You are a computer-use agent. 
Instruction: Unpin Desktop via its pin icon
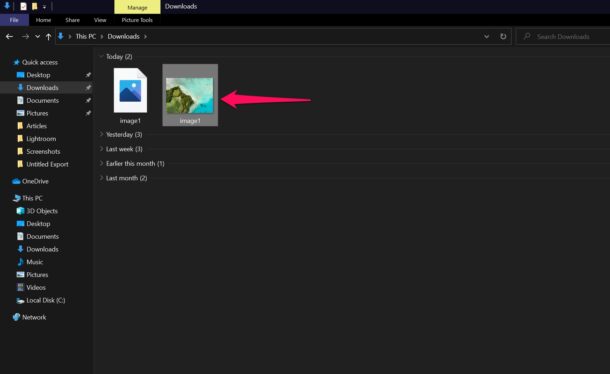coord(88,75)
